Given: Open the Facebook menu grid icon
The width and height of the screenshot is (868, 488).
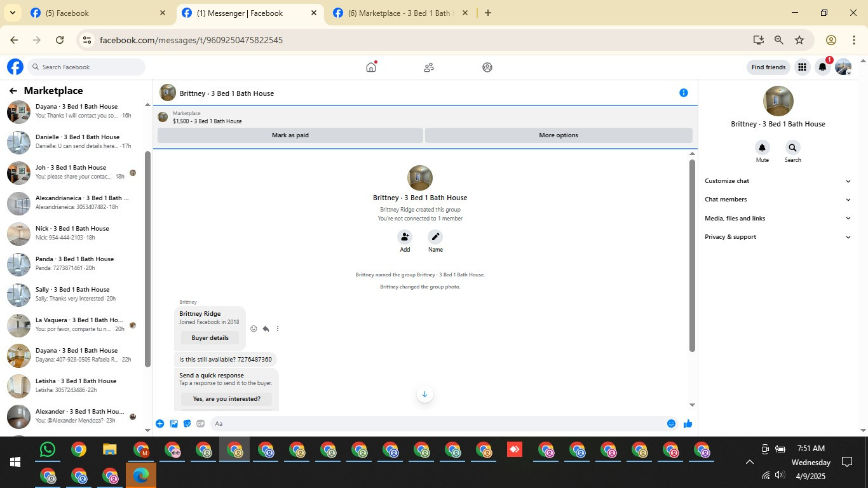Looking at the screenshot, I should [802, 67].
